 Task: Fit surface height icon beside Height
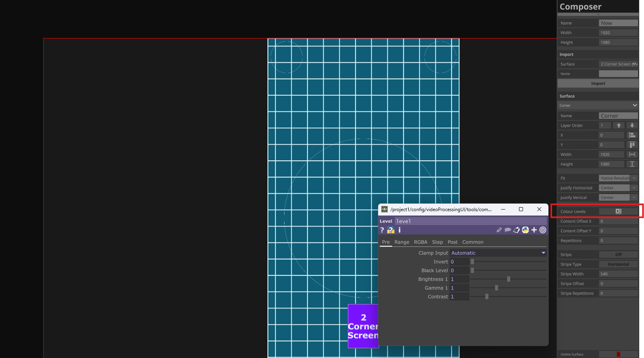tap(632, 164)
